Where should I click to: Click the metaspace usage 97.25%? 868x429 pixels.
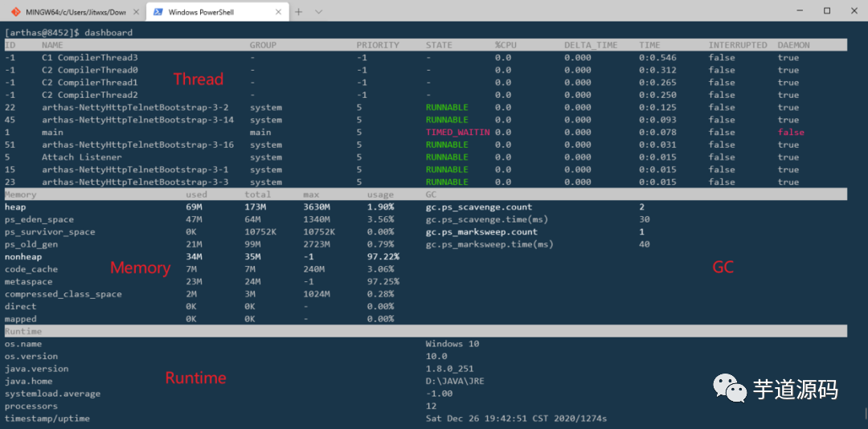[383, 282]
